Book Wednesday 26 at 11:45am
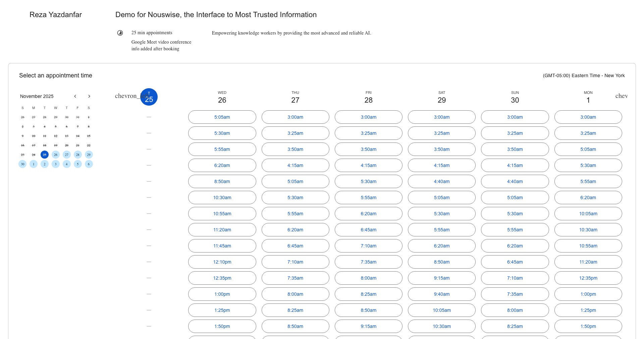The width and height of the screenshot is (644, 339). coord(222,246)
